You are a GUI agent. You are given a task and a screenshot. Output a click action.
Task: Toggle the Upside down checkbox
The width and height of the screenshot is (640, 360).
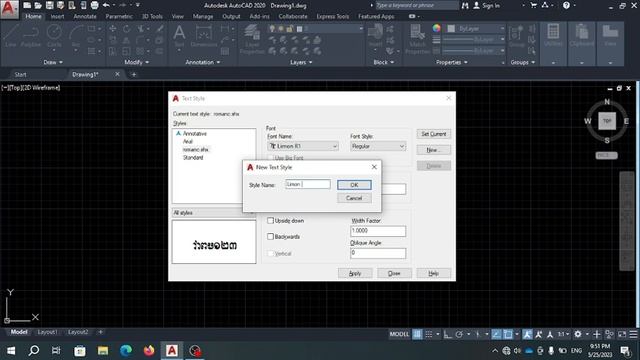pos(270,220)
